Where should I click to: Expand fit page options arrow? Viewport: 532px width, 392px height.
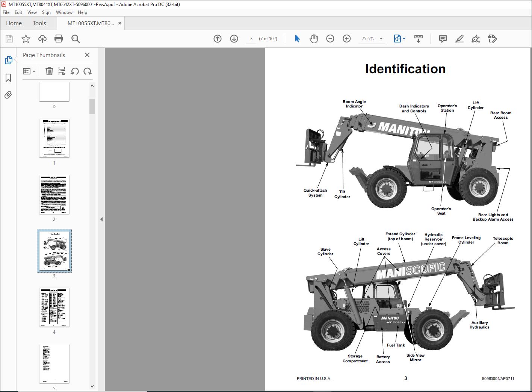[404, 39]
